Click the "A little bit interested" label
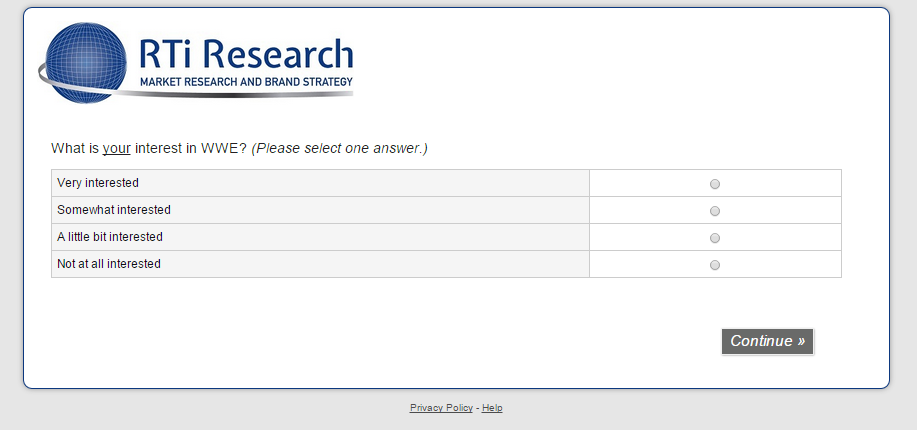Image resolution: width=917 pixels, height=430 pixels. (110, 237)
